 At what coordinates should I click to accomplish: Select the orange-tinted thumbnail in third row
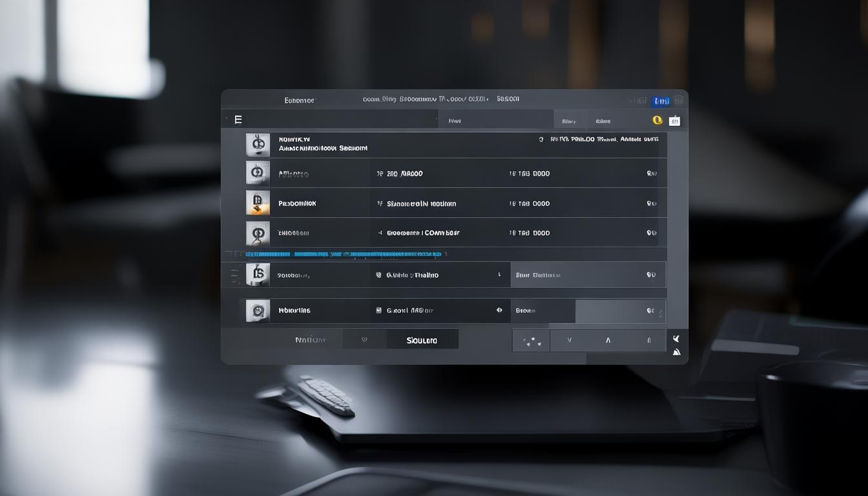(x=258, y=203)
